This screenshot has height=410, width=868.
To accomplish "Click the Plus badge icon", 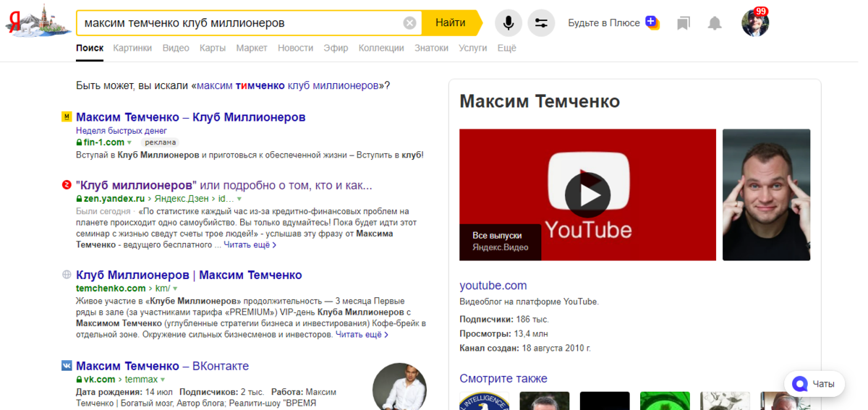I will [652, 22].
